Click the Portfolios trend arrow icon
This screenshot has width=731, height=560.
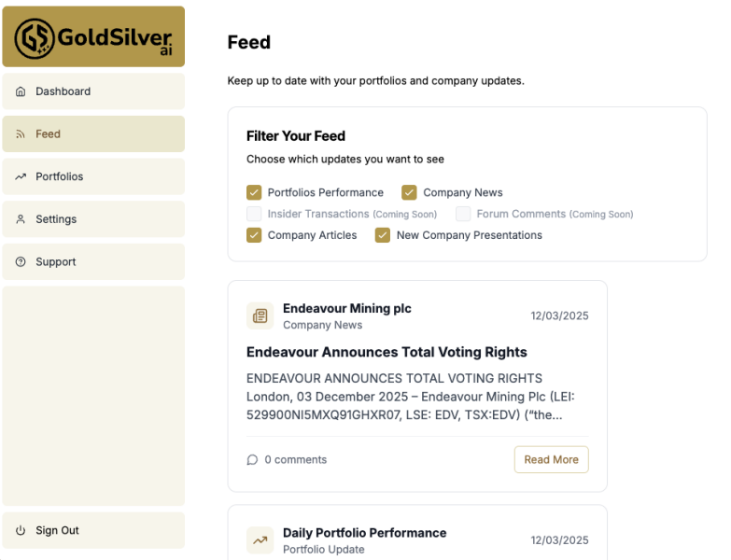click(21, 176)
